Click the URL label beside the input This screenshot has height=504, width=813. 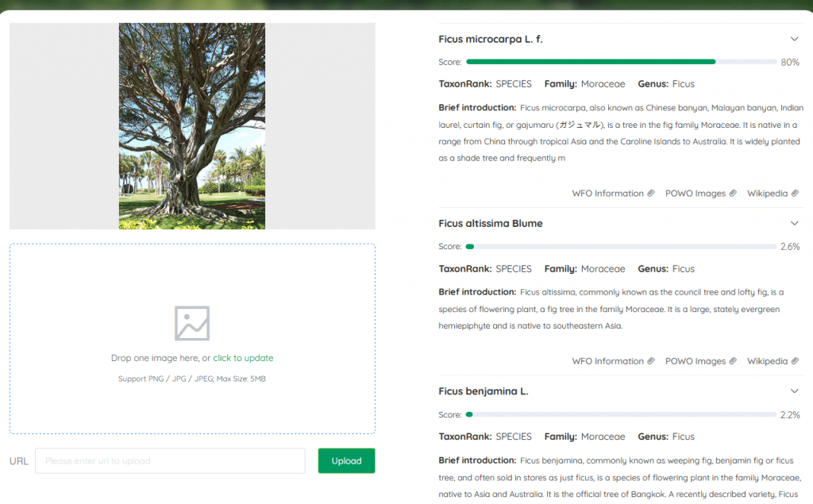(x=19, y=461)
